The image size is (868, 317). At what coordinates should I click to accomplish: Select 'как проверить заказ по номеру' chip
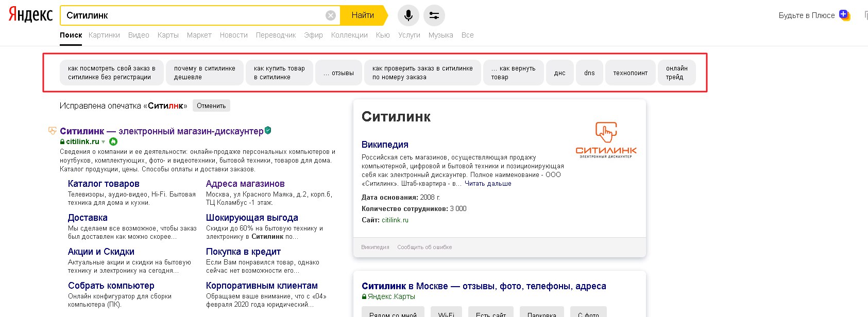[x=422, y=73]
